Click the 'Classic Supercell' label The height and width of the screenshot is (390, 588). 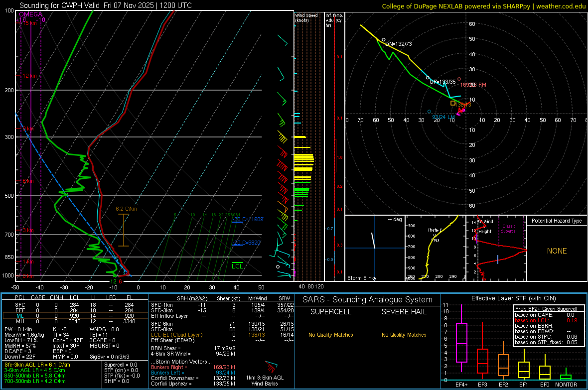[x=509, y=229]
